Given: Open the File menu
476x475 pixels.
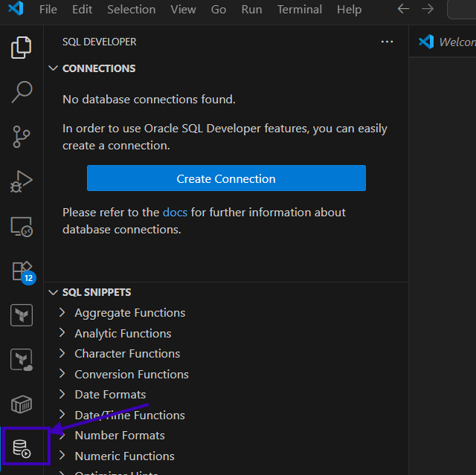Looking at the screenshot, I should pyautogui.click(x=48, y=10).
